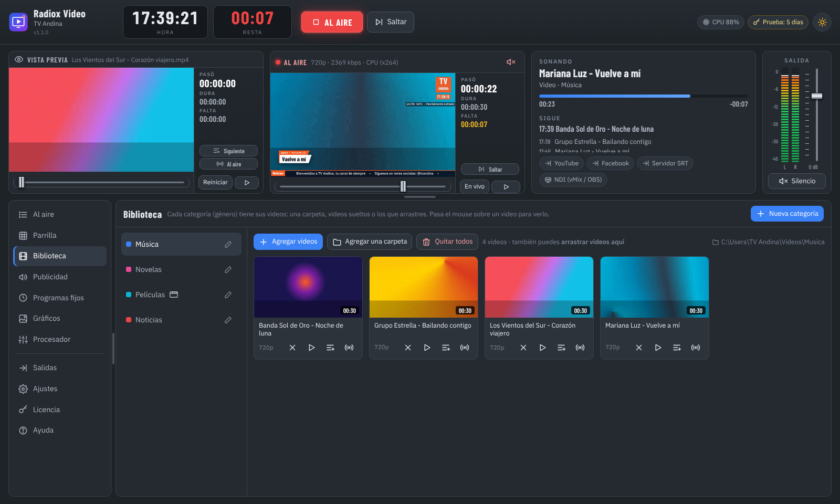Screen dimensions: 840x504
Task: Play the Grupo Estrella video preview
Action: [427, 348]
